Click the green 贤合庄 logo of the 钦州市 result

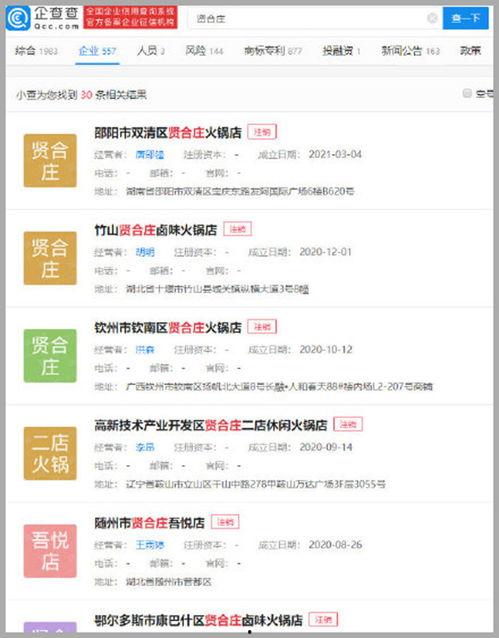(50, 356)
